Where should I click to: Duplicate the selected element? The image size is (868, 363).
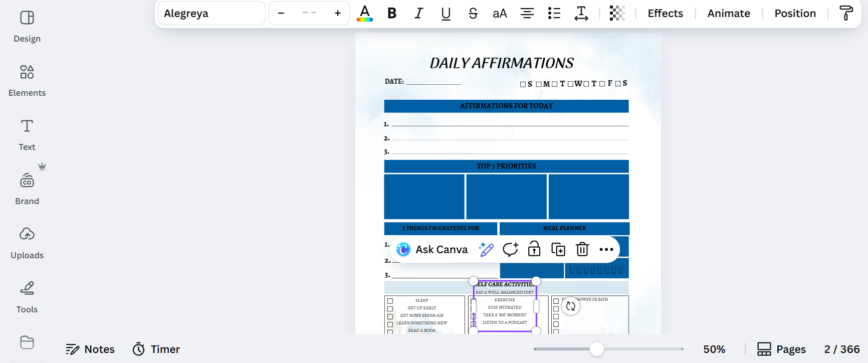click(558, 249)
